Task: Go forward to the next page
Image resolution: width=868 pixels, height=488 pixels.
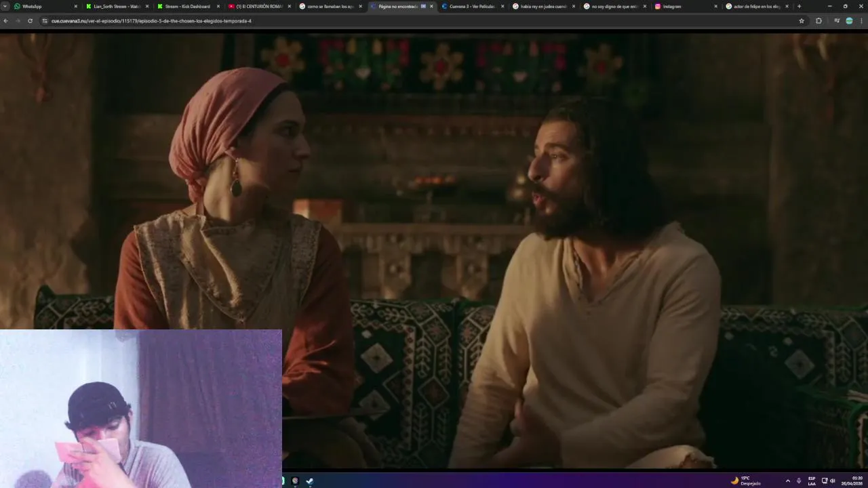Action: coord(18,21)
